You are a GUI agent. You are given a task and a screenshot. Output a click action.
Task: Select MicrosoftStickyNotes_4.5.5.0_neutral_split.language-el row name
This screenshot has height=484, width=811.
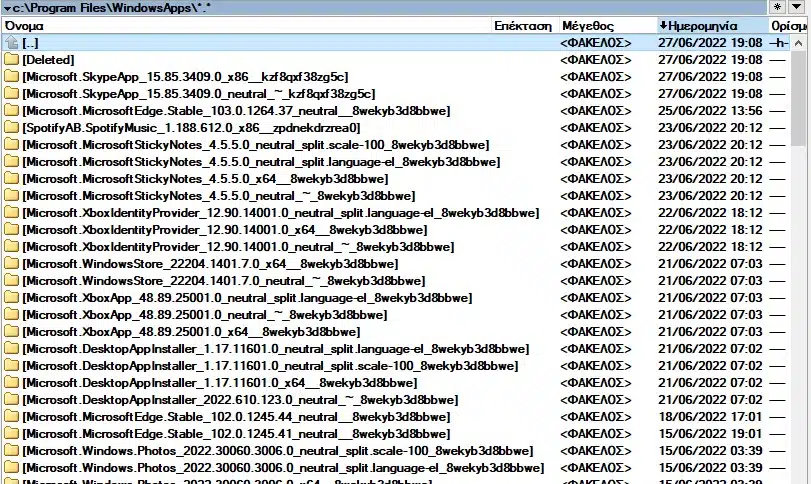261,162
